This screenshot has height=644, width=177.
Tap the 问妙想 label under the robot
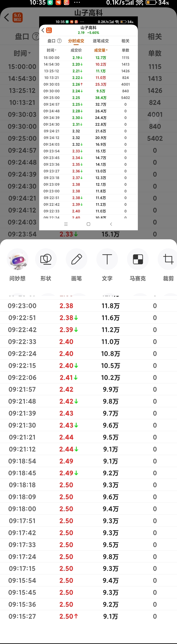[x=18, y=278]
